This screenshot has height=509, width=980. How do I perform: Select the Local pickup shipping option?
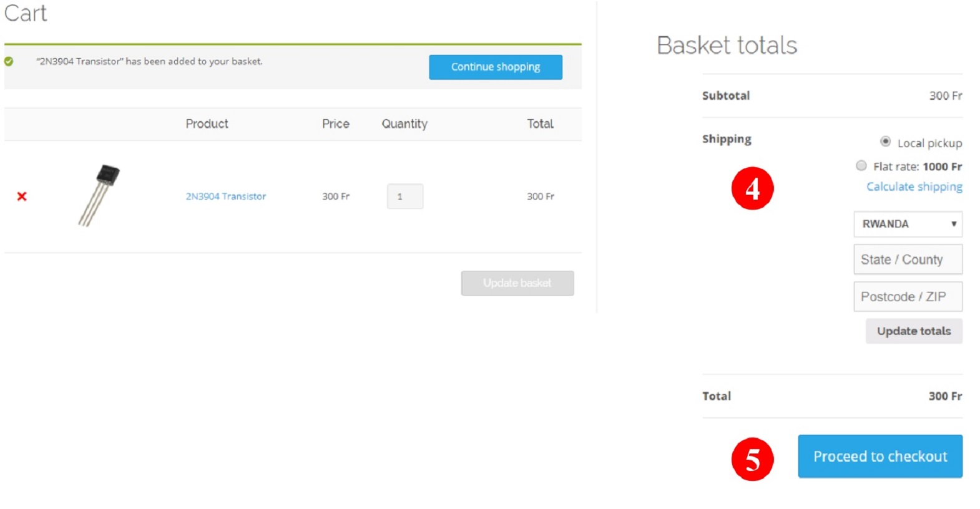885,142
